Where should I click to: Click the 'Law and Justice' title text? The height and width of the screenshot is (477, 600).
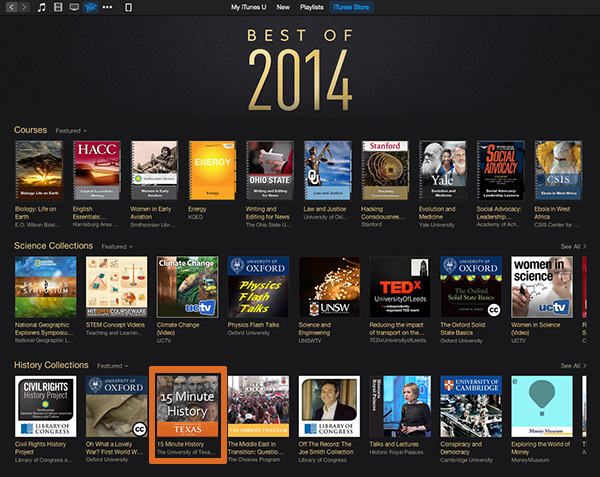point(325,209)
